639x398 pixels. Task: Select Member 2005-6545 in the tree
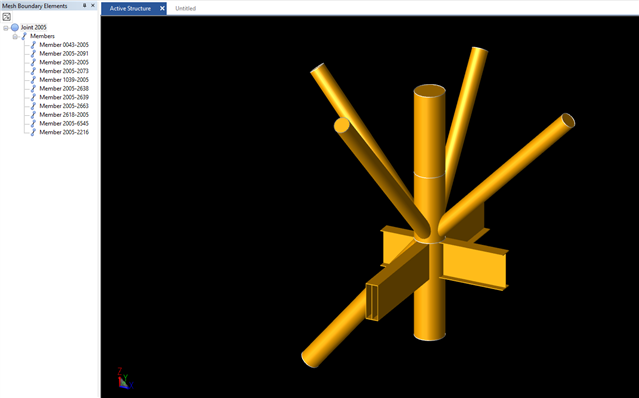[x=64, y=123]
